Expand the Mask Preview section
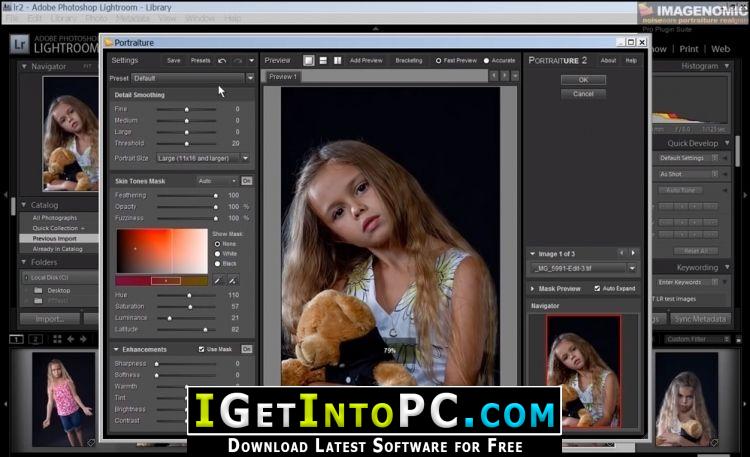750x457 pixels. click(532, 289)
